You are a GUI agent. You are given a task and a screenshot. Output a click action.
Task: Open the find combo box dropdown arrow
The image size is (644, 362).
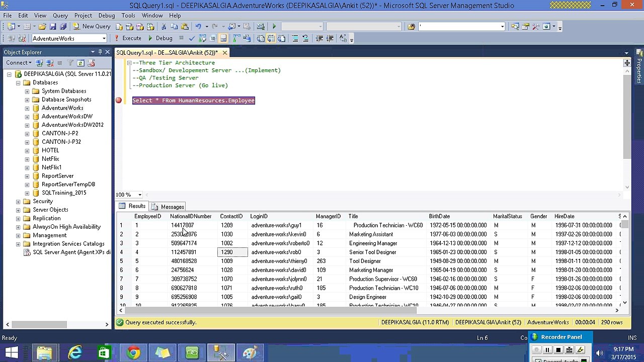click(502, 26)
